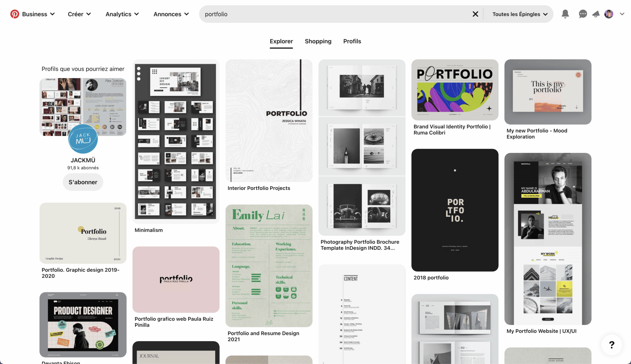Expand the Créer dropdown menu
Image resolution: width=631 pixels, height=364 pixels.
79,14
